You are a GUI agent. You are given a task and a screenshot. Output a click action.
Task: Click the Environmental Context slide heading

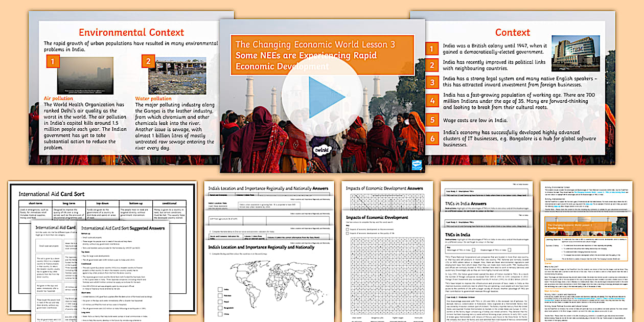(131, 33)
